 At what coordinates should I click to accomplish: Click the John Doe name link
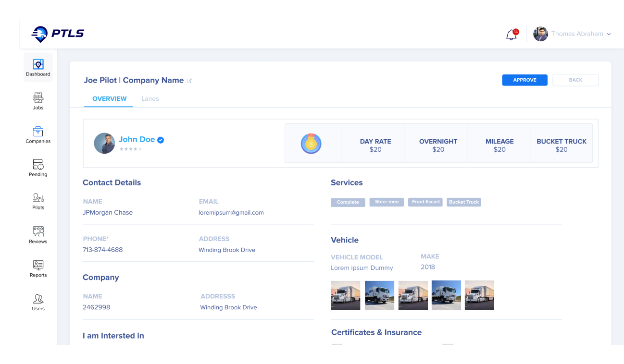[137, 139]
